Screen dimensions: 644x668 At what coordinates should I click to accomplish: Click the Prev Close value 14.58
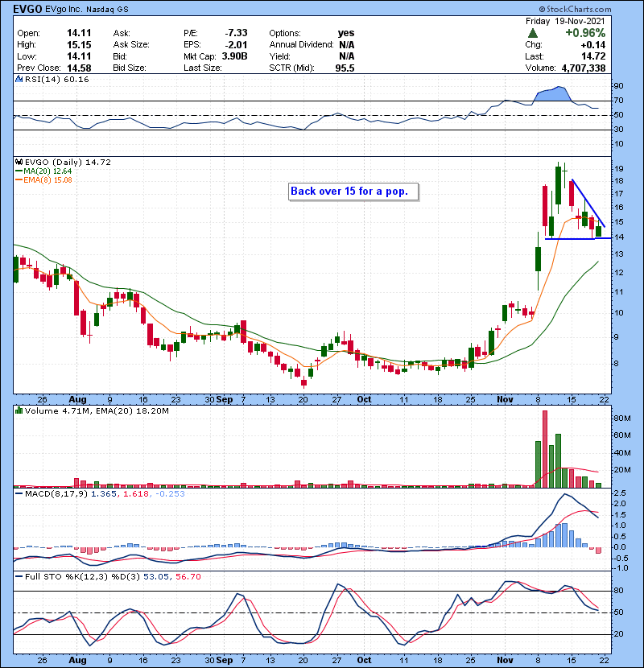[79, 68]
